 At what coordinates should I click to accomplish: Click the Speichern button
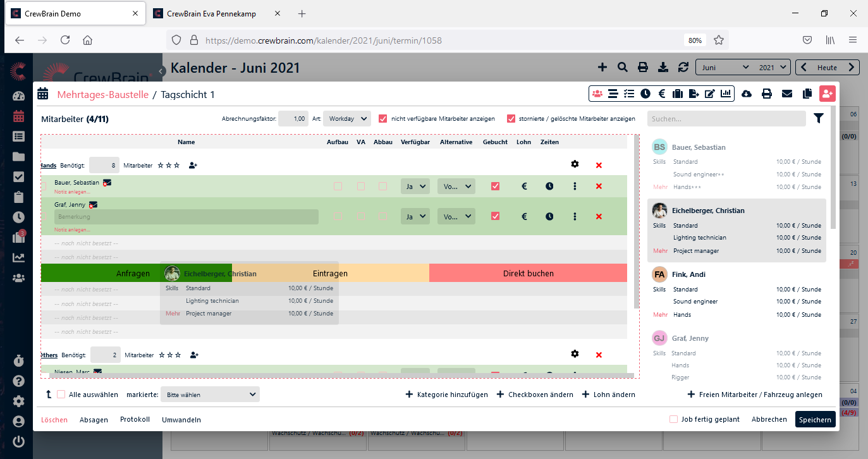815,419
